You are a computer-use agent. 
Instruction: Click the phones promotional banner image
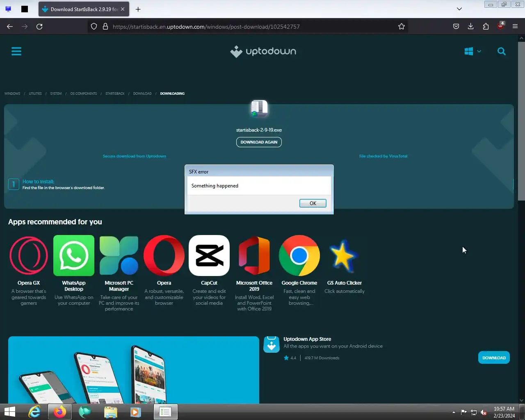134,370
